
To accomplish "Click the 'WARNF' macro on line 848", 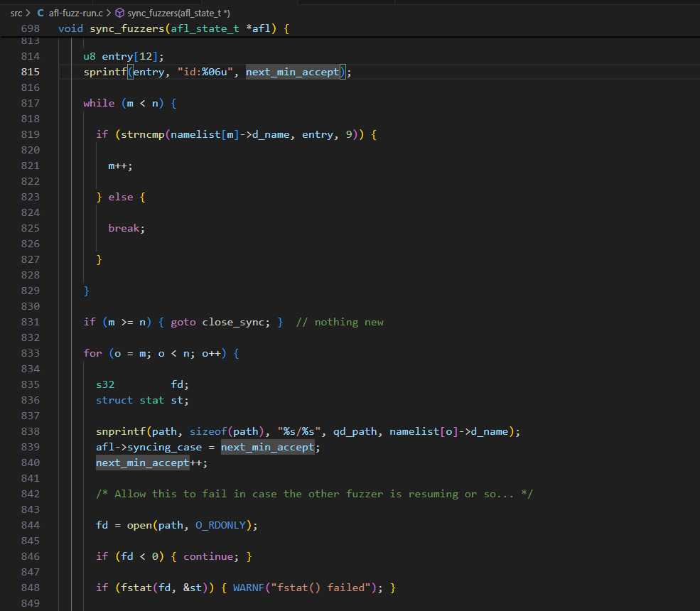I will [x=249, y=588].
